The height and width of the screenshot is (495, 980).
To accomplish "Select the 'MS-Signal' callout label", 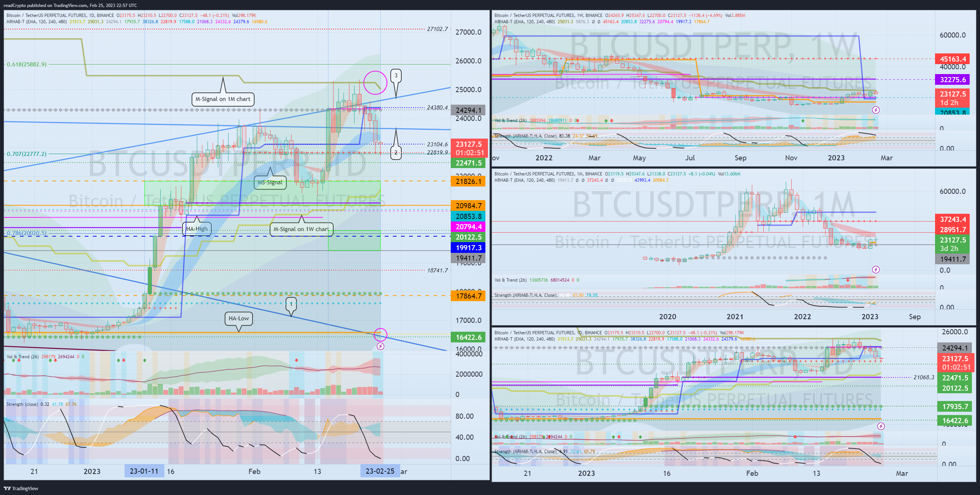I will pos(270,182).
